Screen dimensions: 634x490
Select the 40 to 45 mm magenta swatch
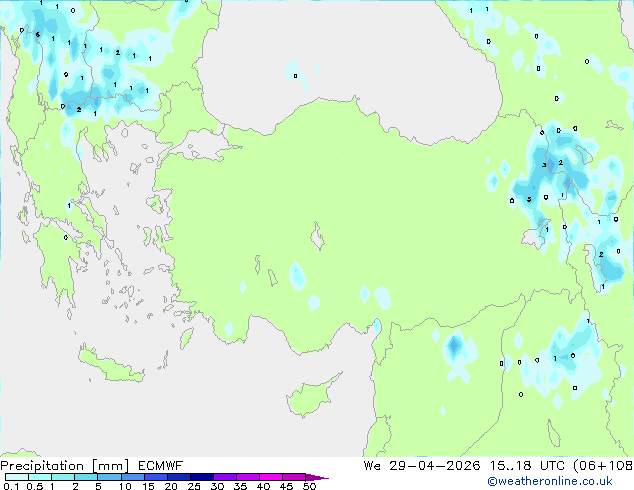click(271, 477)
